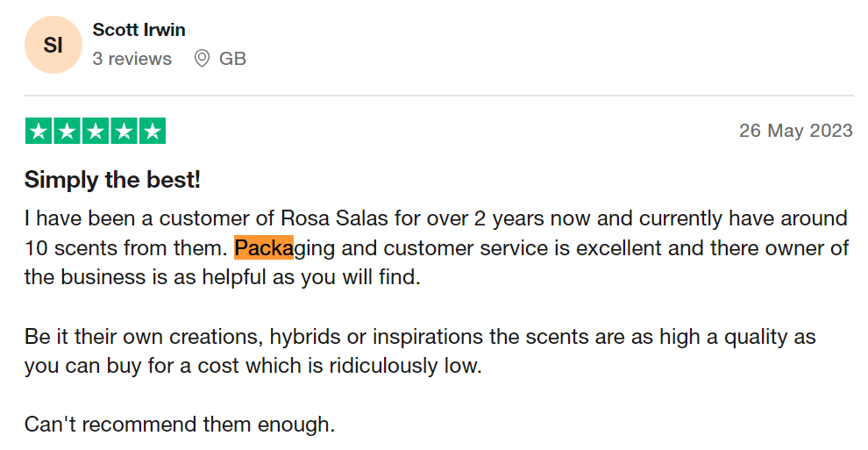The image size is (868, 450).
Task: Click the location pin icon
Action: coord(202,59)
